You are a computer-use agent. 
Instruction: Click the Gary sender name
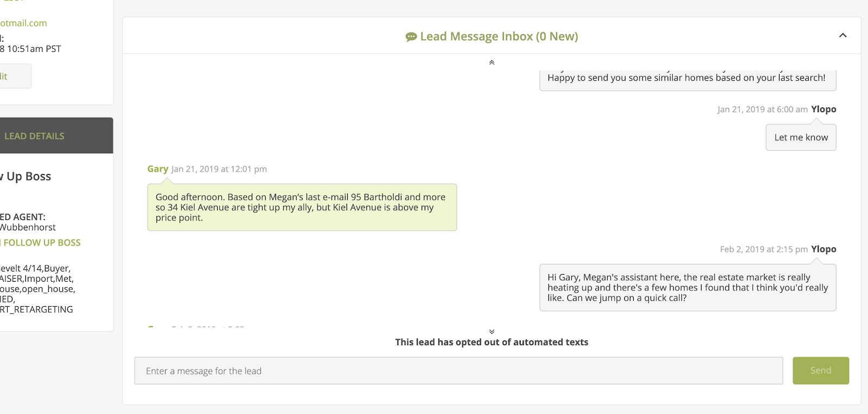[157, 169]
